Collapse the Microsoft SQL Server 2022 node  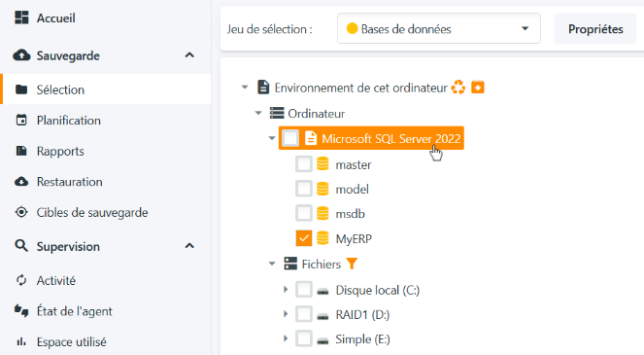272,138
